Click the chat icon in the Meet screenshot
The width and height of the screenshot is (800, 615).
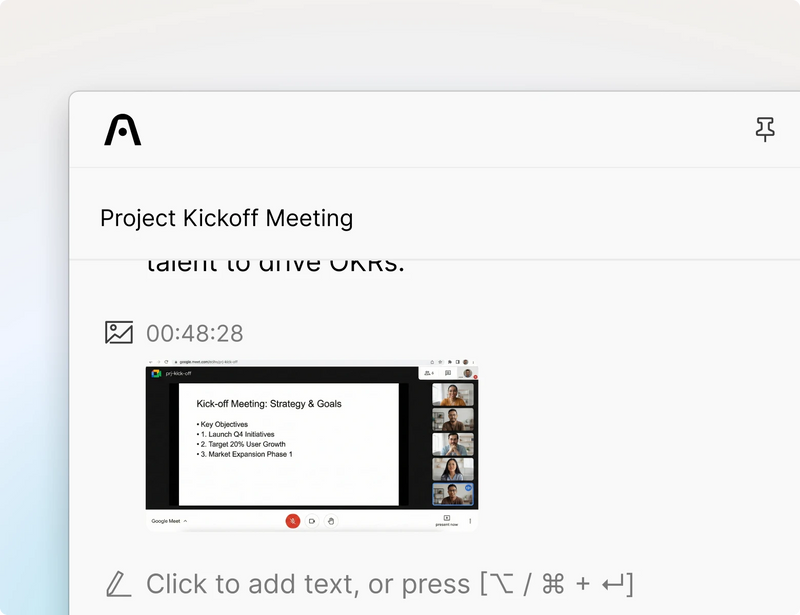[447, 373]
